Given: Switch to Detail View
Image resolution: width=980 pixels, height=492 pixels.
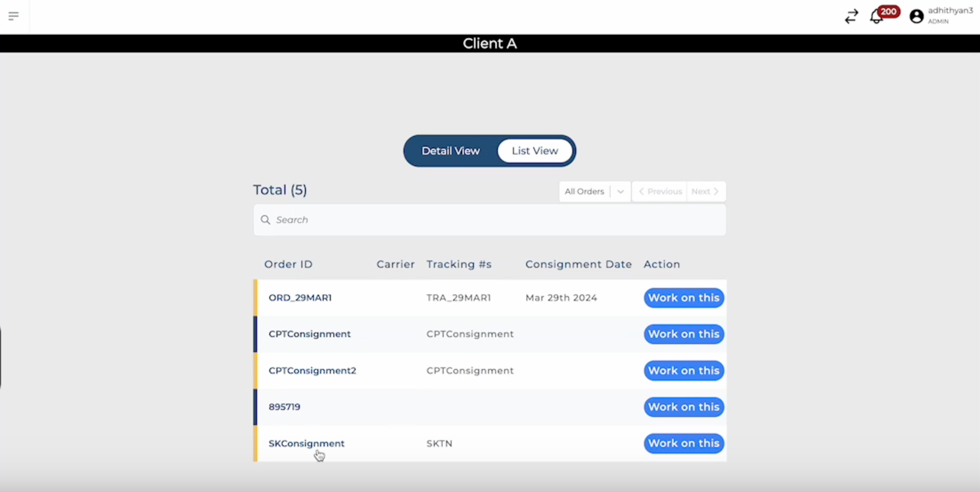Looking at the screenshot, I should click(x=450, y=151).
